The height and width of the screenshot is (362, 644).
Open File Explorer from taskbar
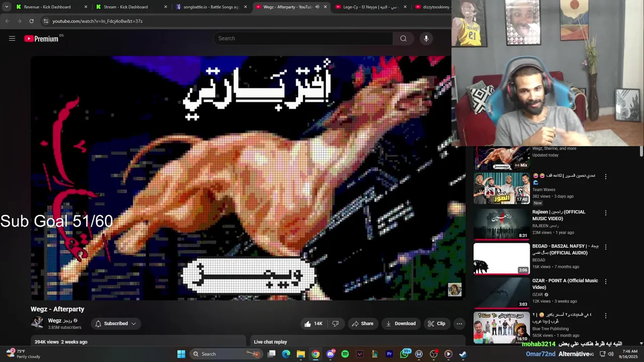pos(301,354)
